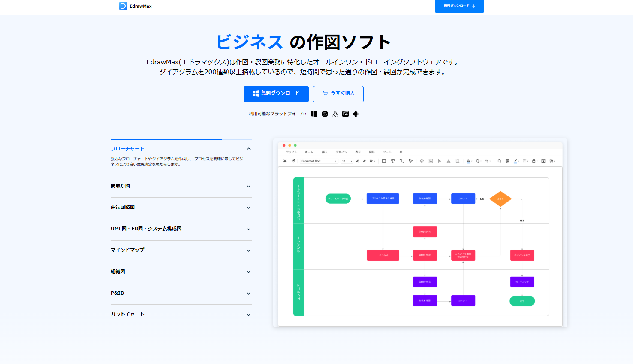Click the green 終了 end shape

pos(522,301)
